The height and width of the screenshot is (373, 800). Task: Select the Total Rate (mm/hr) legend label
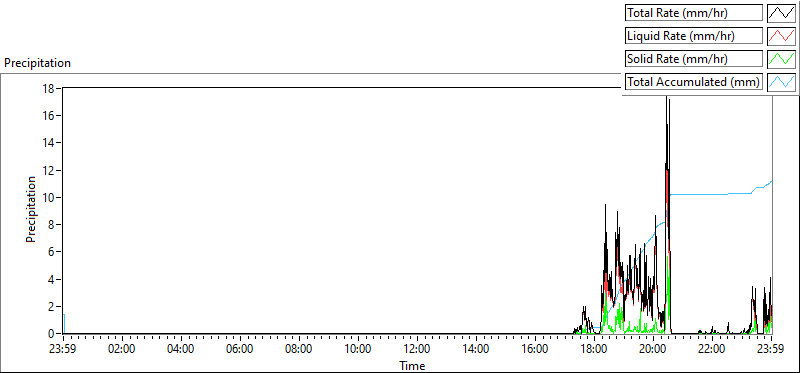pos(694,13)
